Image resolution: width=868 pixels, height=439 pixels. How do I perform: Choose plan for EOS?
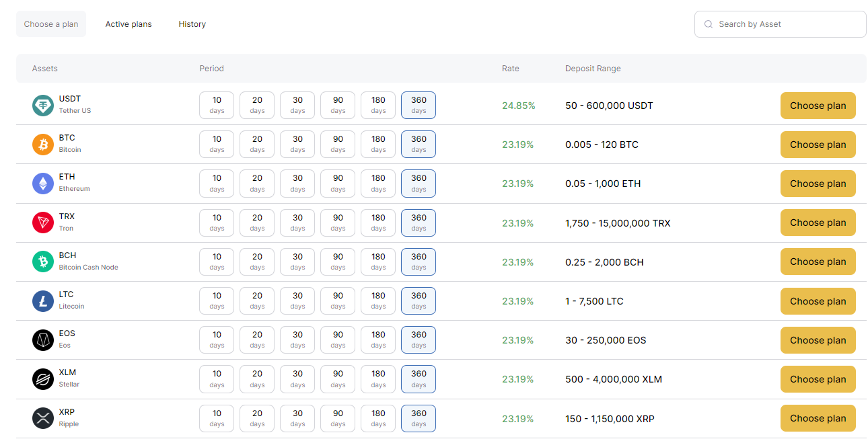point(818,340)
